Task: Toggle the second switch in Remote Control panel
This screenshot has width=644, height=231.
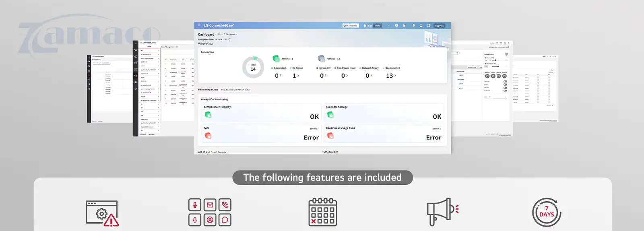Action: point(505,85)
